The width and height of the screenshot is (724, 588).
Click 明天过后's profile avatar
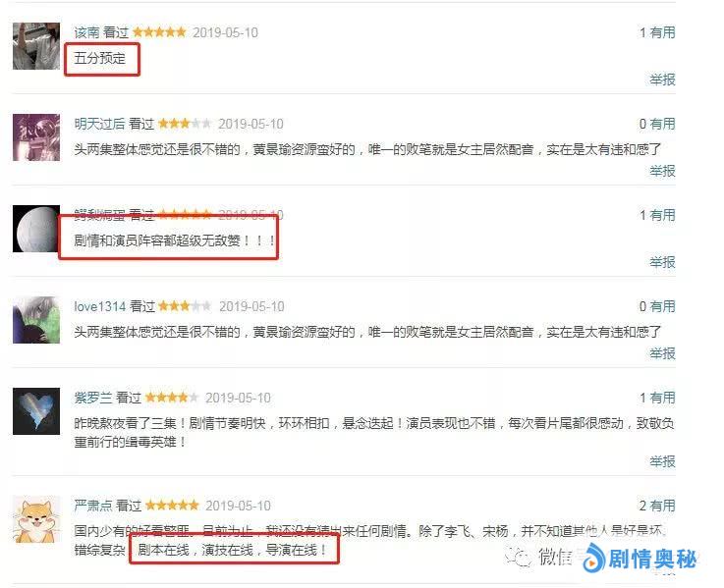point(36,137)
